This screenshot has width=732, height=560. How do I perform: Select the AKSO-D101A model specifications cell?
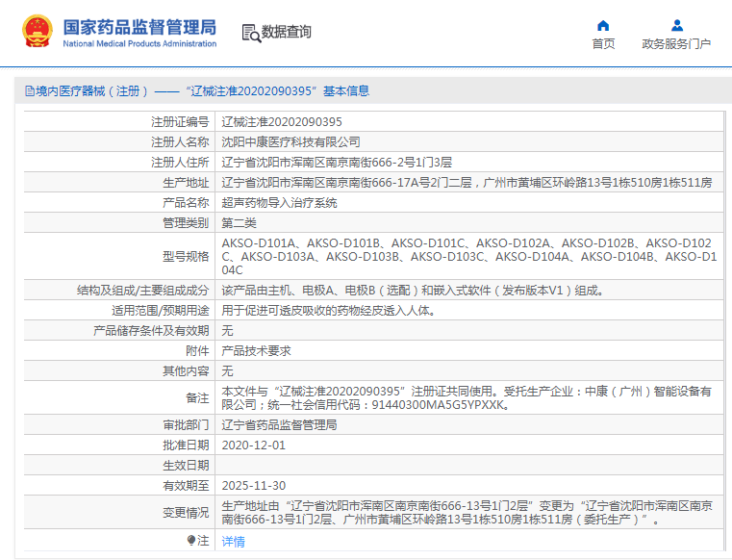click(x=468, y=256)
